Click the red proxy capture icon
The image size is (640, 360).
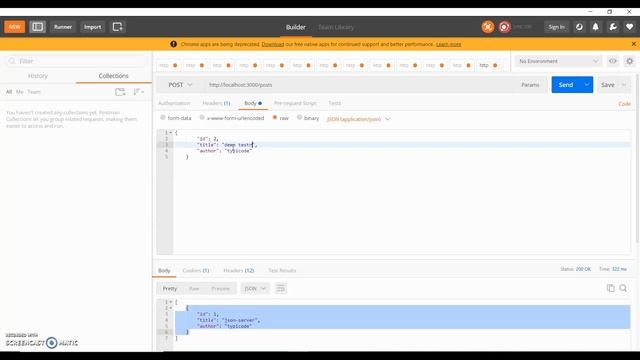(x=504, y=27)
